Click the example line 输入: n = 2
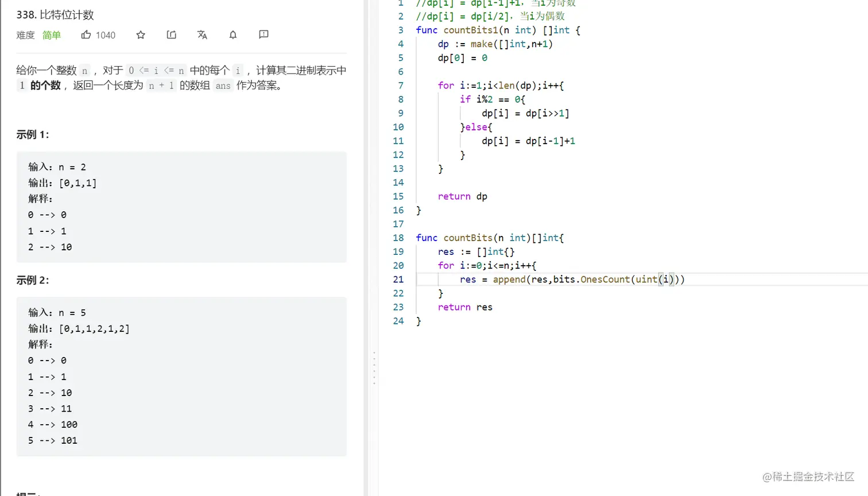 (57, 167)
